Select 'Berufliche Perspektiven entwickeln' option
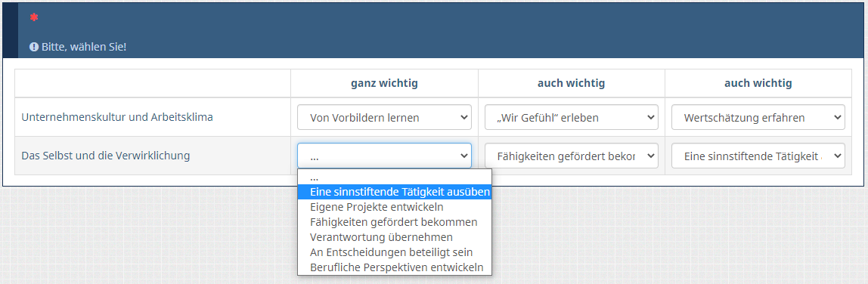 (394, 267)
